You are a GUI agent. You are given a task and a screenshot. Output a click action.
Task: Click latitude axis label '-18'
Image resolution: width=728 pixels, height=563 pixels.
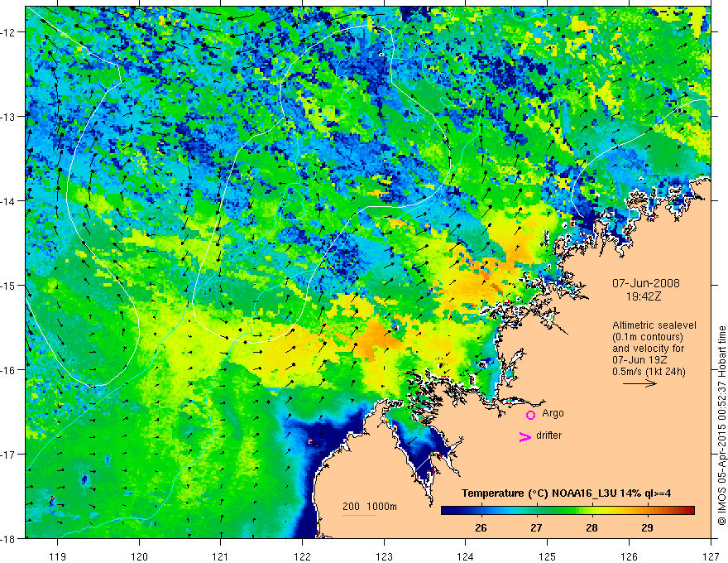point(8,538)
